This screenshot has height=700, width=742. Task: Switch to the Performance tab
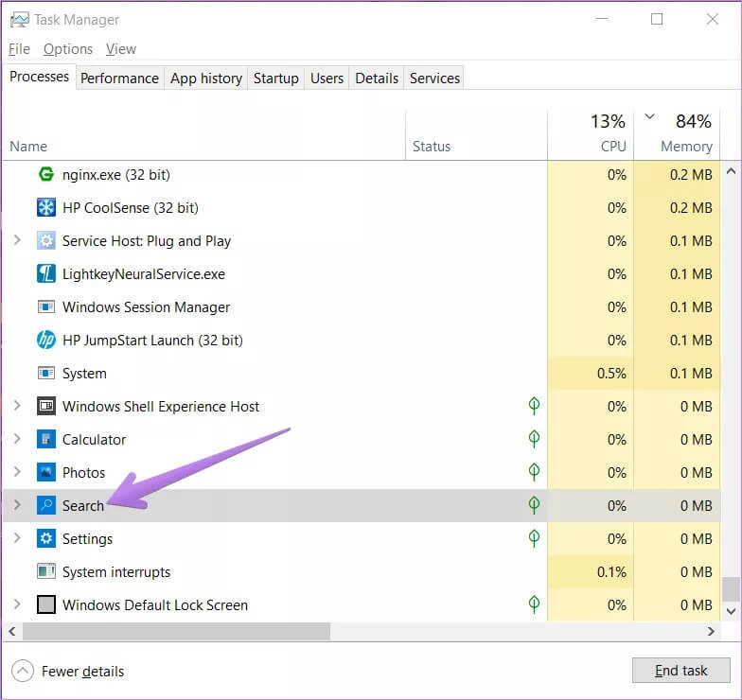click(x=119, y=78)
